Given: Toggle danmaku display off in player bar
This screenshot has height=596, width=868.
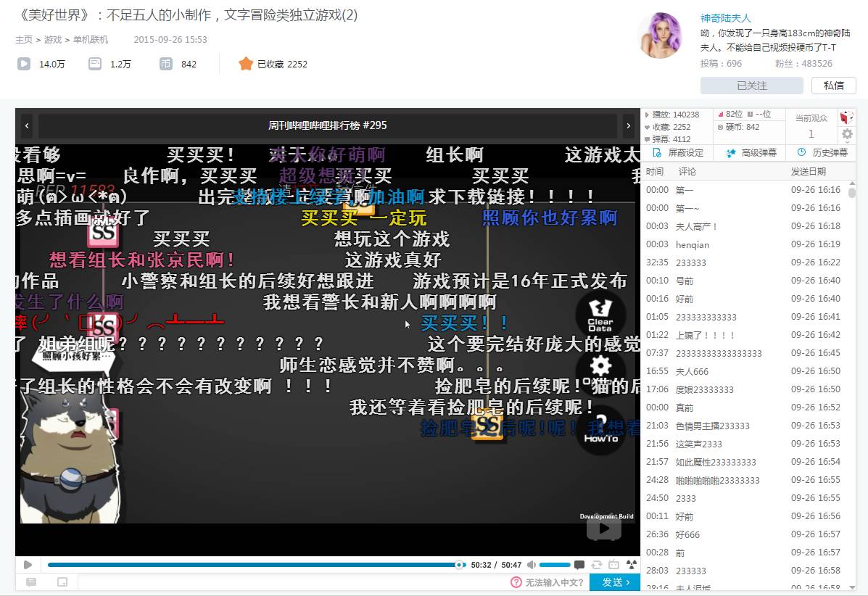Looking at the screenshot, I should (x=578, y=564).
